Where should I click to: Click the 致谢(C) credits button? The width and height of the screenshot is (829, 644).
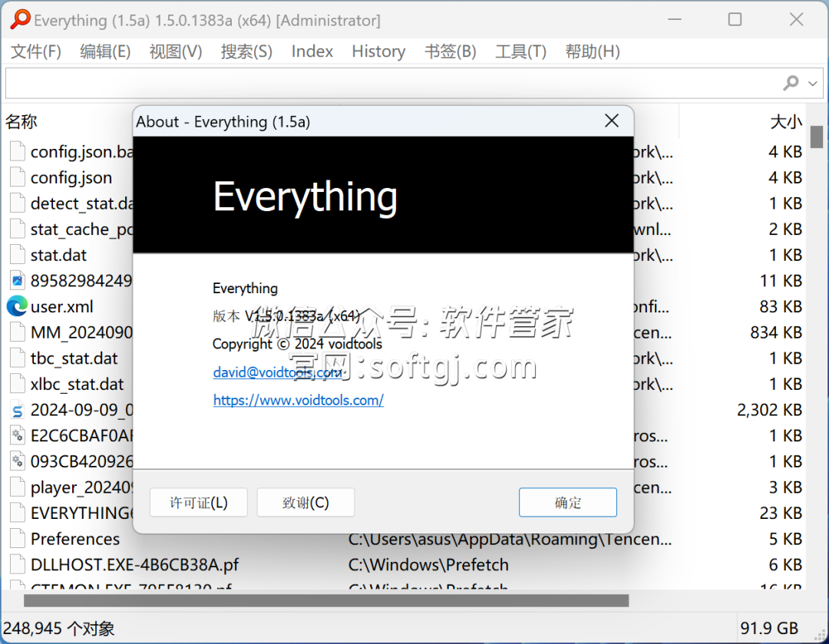tap(306, 502)
